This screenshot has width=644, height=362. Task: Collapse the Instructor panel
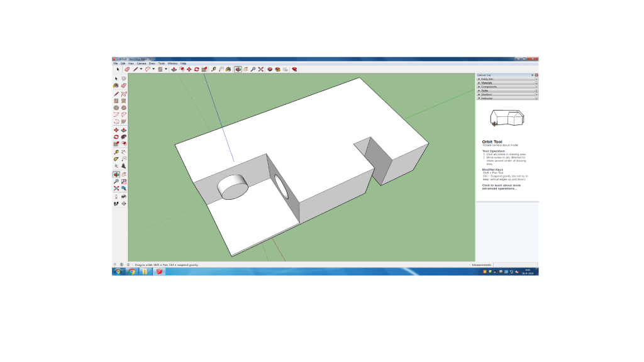[x=487, y=98]
